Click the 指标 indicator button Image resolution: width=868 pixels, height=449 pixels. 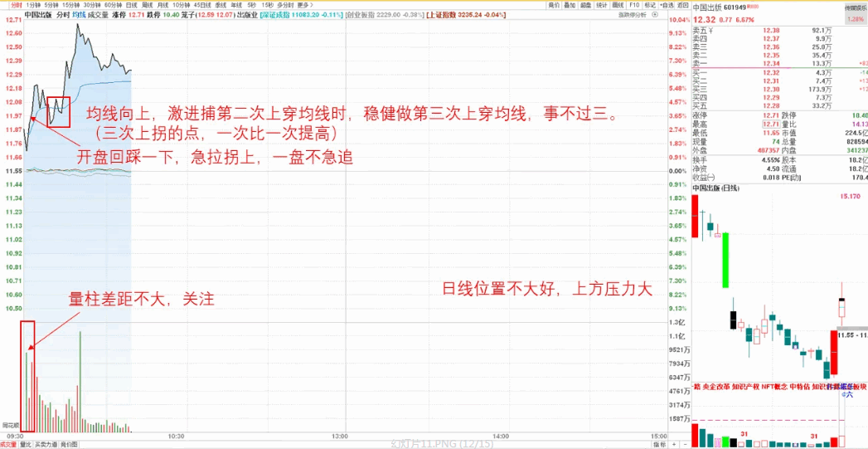click(659, 445)
